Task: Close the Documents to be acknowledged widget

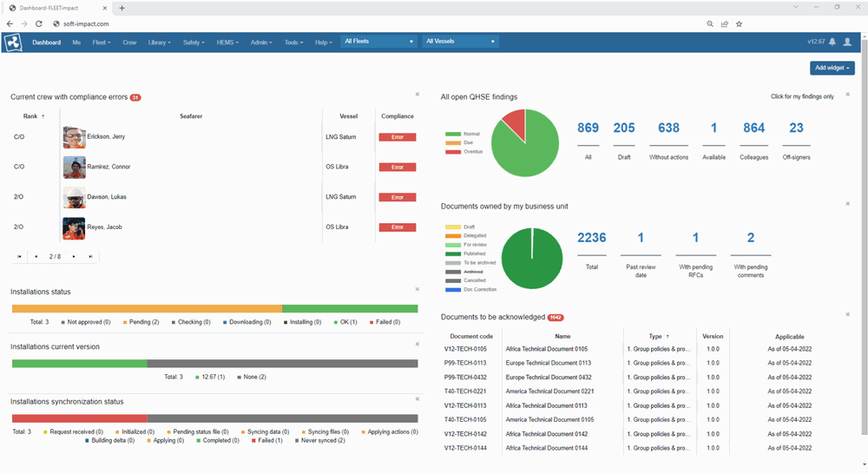Action: tap(847, 314)
